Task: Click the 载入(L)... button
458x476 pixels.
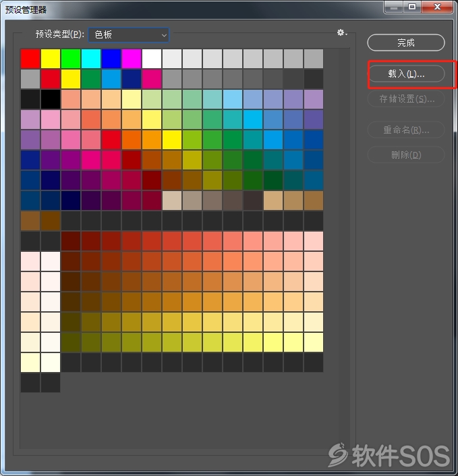Action: (406, 74)
